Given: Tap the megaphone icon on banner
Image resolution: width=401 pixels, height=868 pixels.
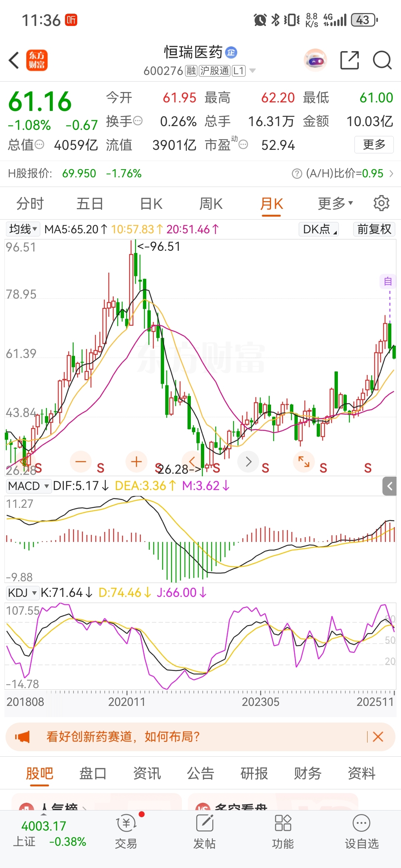Looking at the screenshot, I should click(x=22, y=737).
